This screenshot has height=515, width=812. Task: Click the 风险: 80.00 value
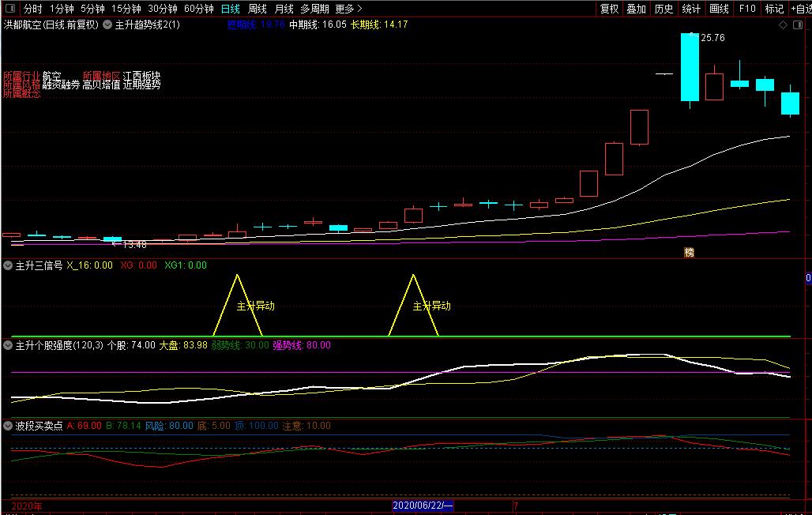[169, 426]
